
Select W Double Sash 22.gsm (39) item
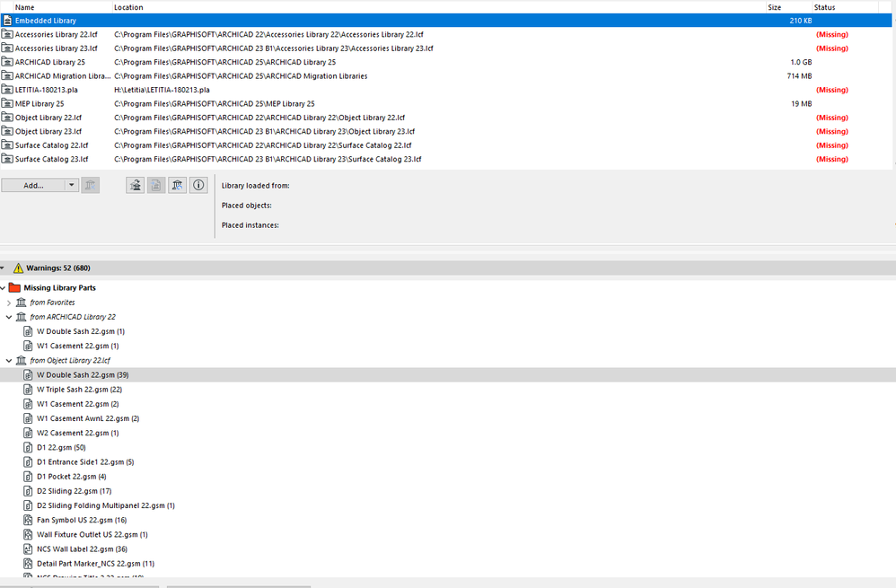[83, 375]
